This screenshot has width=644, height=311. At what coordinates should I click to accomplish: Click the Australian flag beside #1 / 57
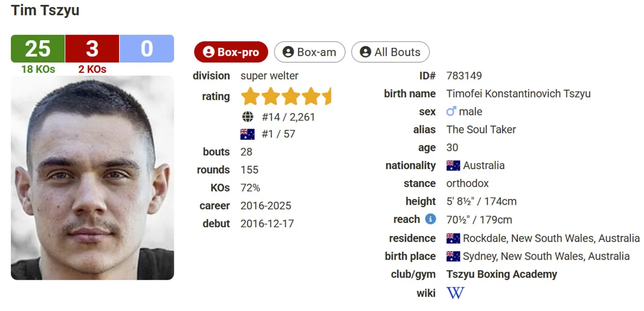click(247, 134)
